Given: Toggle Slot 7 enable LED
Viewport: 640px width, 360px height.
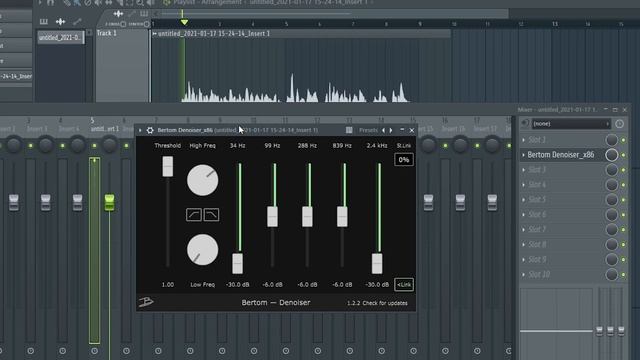Looking at the screenshot, I should coord(623,229).
